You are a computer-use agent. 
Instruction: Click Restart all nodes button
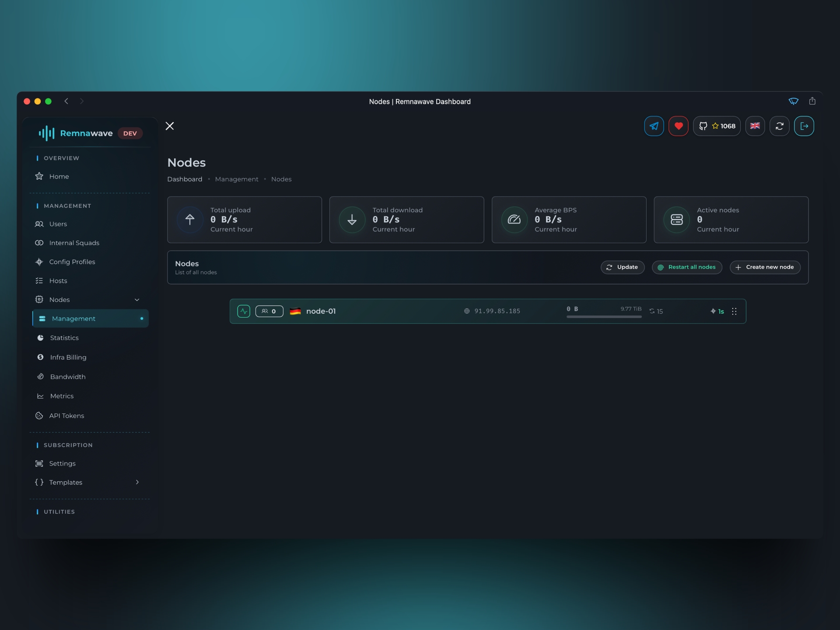pos(687,267)
